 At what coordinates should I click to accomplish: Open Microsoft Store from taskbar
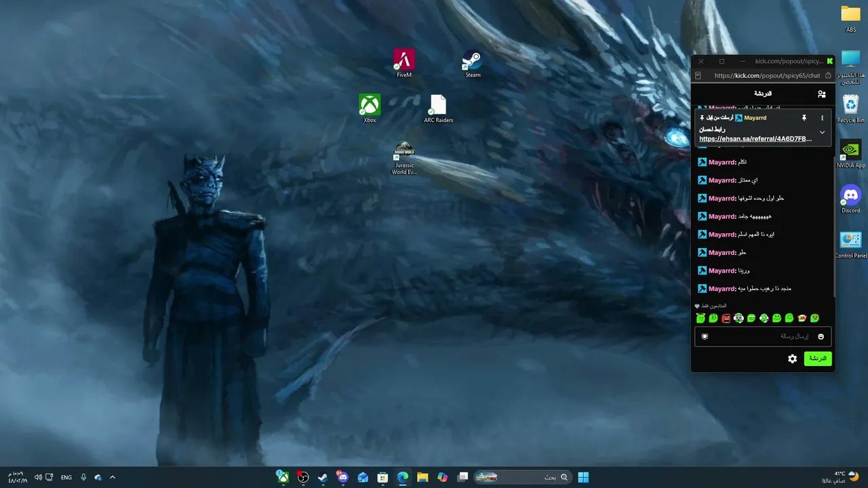[383, 477]
